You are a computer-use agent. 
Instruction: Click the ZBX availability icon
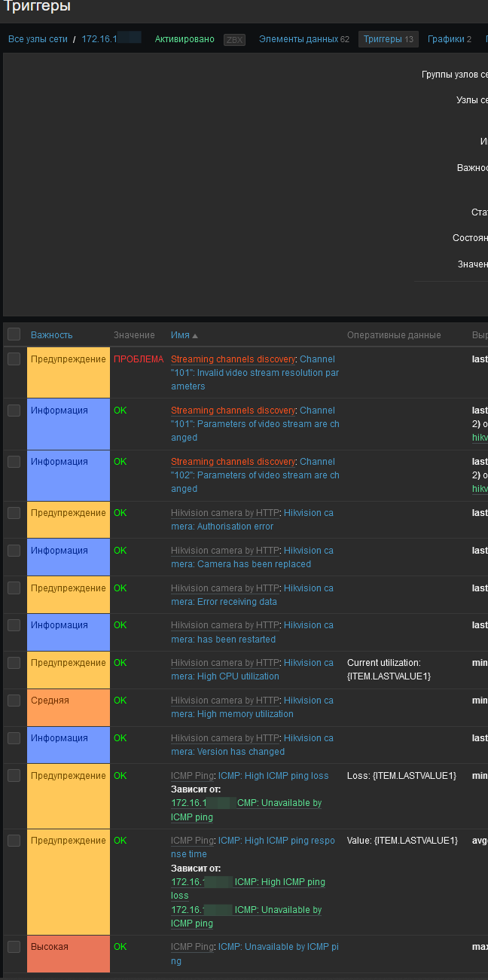click(234, 40)
